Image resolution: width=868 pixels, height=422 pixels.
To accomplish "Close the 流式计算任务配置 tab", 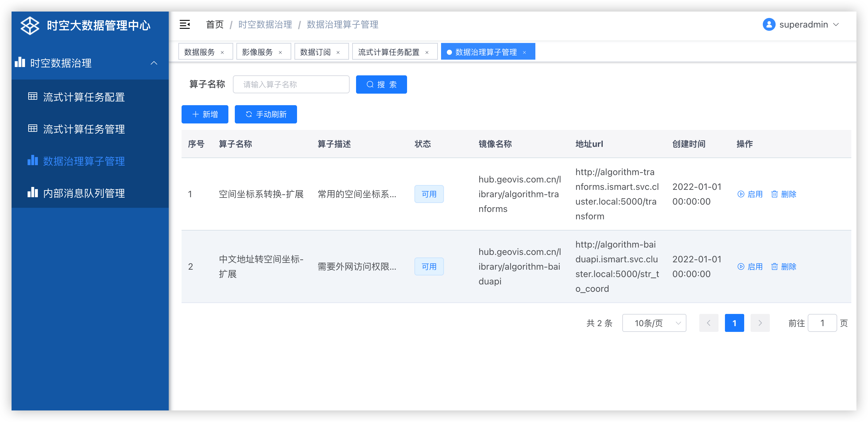I will (427, 53).
